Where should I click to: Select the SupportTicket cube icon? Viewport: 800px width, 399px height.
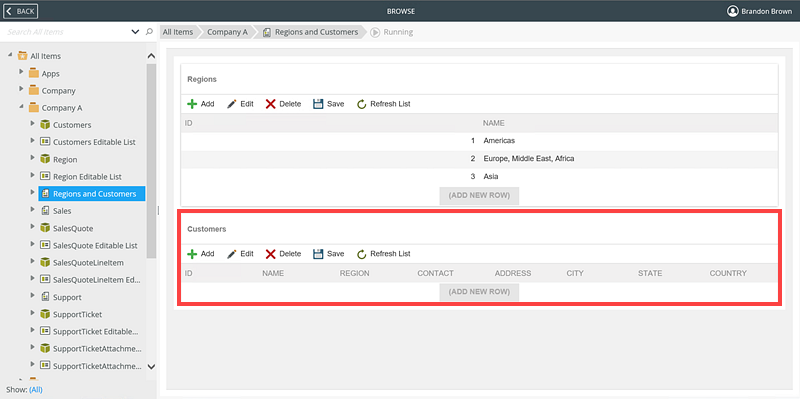click(x=45, y=314)
